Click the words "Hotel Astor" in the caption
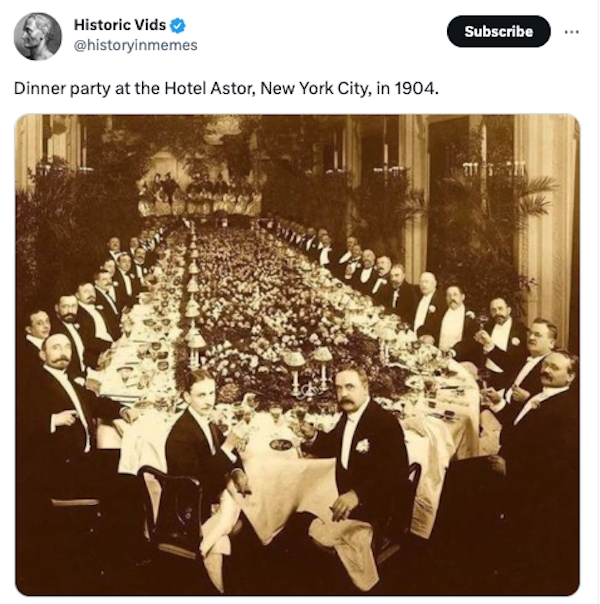 coord(213,88)
